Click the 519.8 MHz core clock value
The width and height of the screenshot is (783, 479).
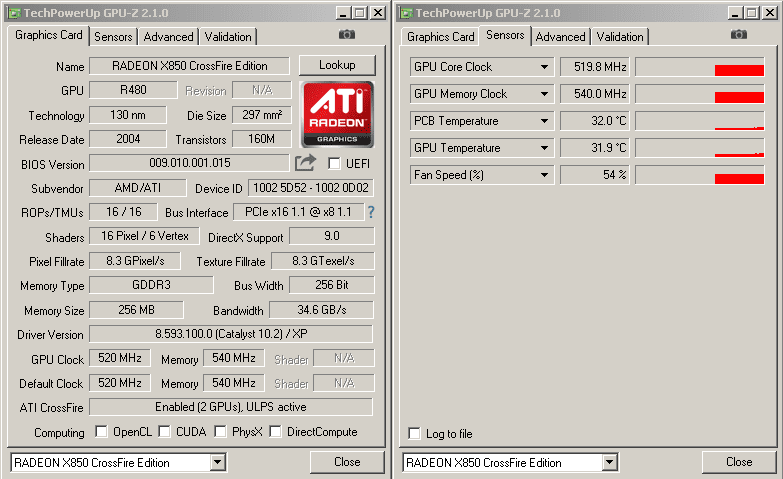point(594,67)
